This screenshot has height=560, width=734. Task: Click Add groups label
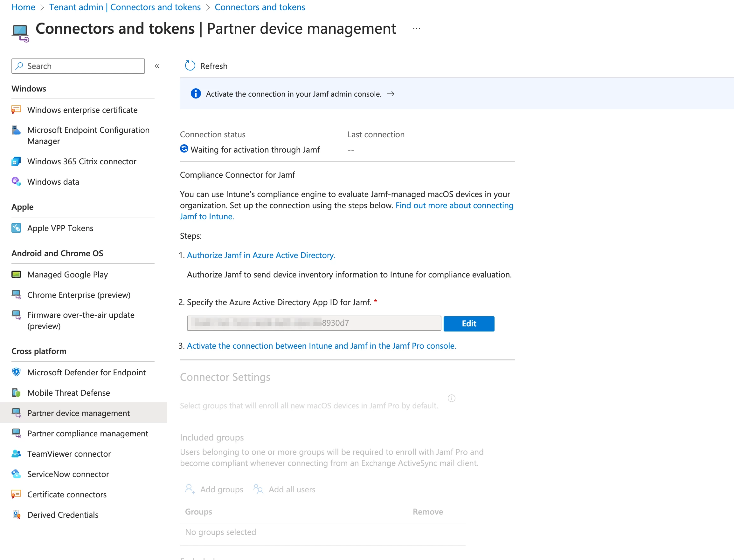pos(221,489)
